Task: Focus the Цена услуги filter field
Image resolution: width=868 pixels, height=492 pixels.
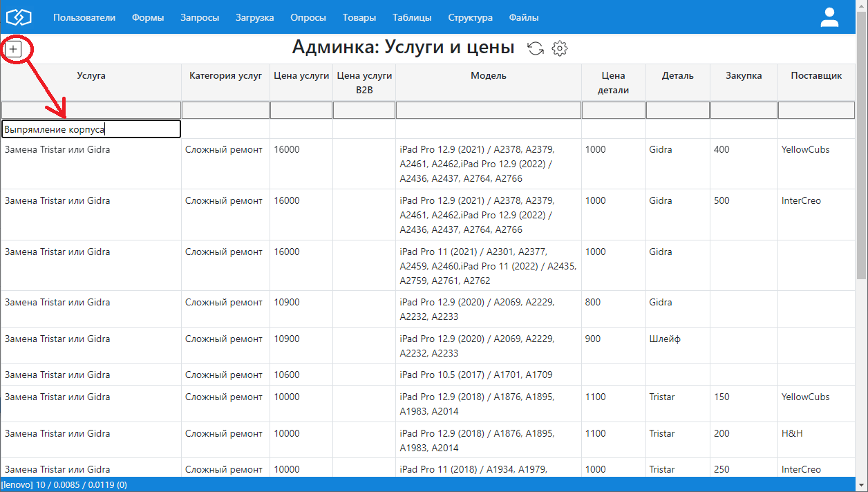Action: 301,111
